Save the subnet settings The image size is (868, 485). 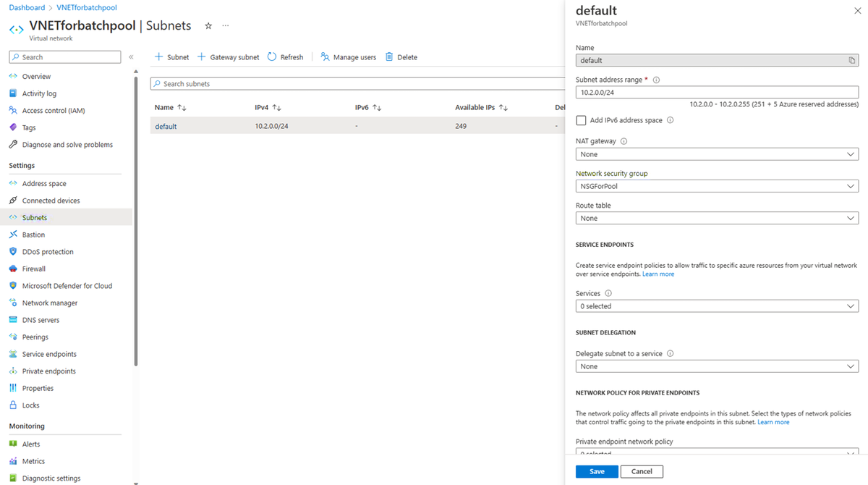pos(597,471)
